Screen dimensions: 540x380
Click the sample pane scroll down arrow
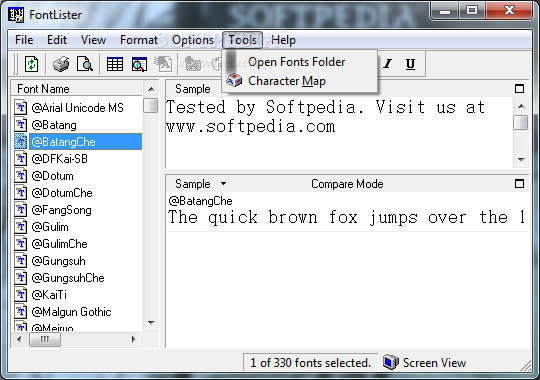click(x=521, y=159)
